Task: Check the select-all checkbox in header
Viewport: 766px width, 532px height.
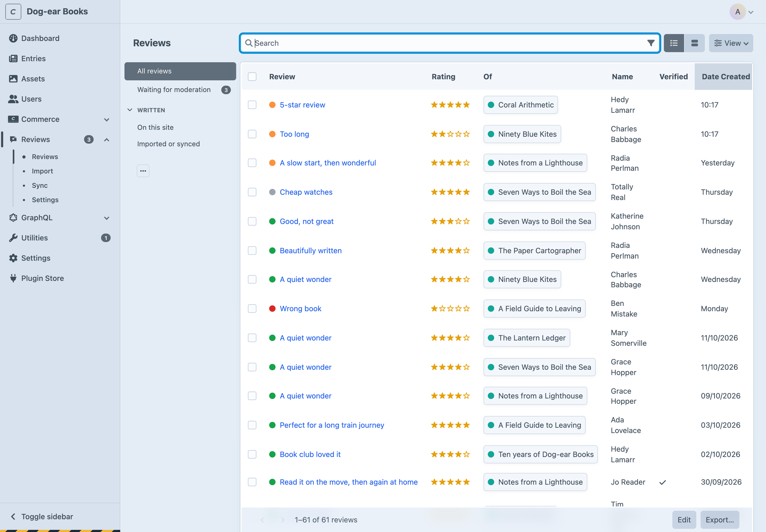Action: (252, 77)
